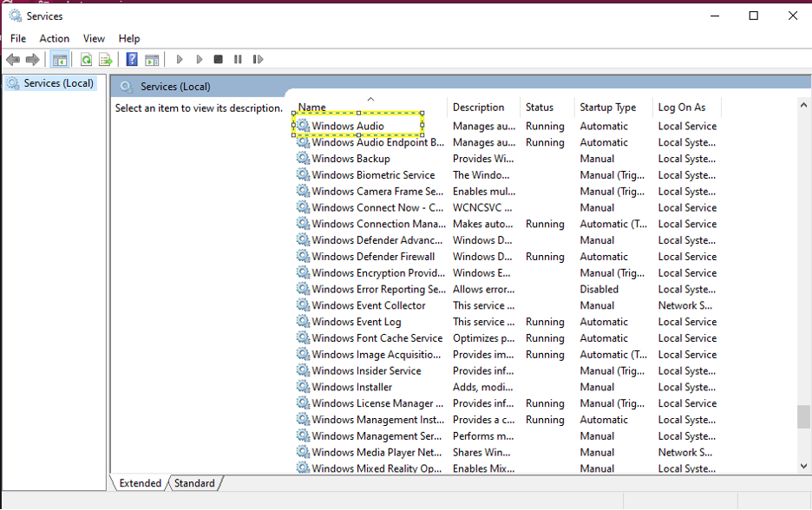812x510 pixels.
Task: Select the Windows Audio service name
Action: (348, 126)
